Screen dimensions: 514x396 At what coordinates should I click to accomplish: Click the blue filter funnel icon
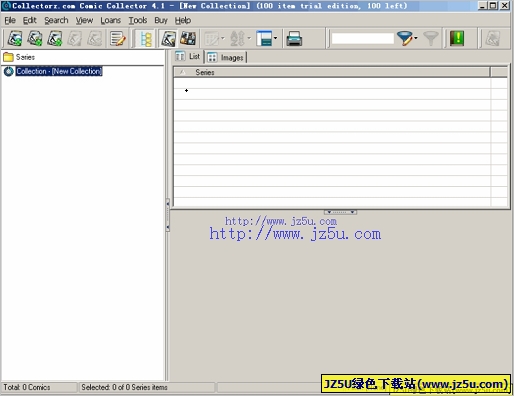pos(404,39)
